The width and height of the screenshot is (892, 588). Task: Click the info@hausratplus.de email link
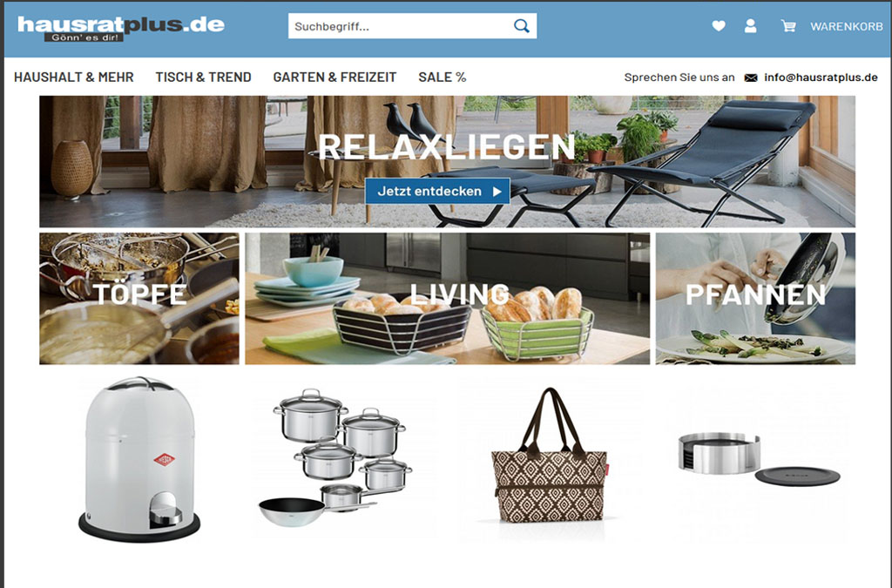click(x=821, y=78)
